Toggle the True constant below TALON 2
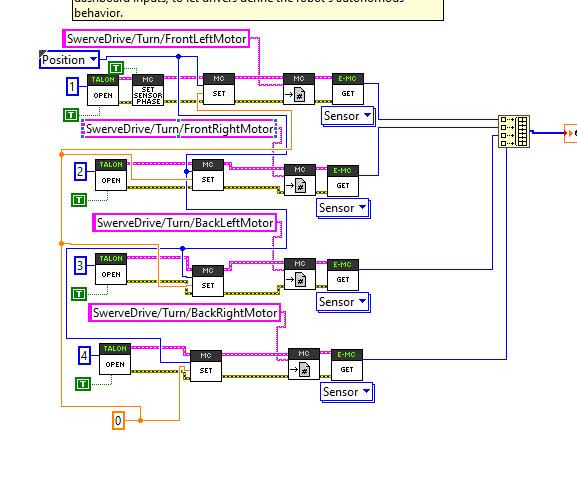The width and height of the screenshot is (577, 494). (x=79, y=200)
